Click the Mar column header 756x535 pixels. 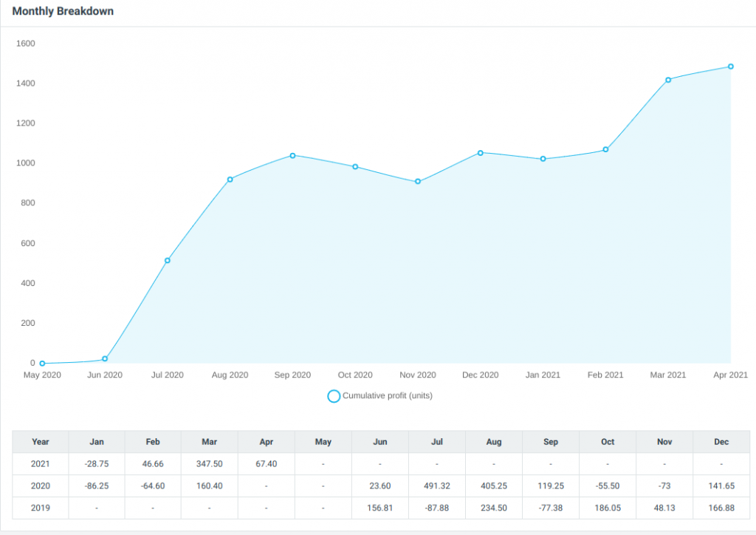pyautogui.click(x=209, y=442)
